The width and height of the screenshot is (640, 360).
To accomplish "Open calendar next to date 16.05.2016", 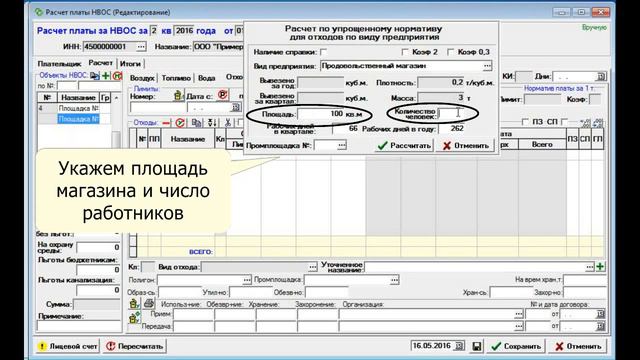I will coord(459,346).
